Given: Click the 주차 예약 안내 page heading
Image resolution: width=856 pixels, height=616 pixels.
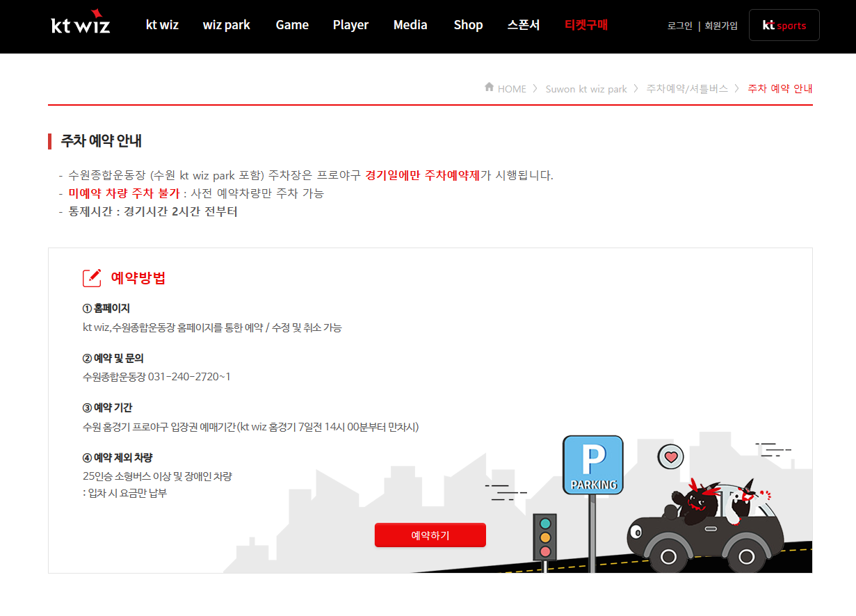Looking at the screenshot, I should click(x=102, y=141).
